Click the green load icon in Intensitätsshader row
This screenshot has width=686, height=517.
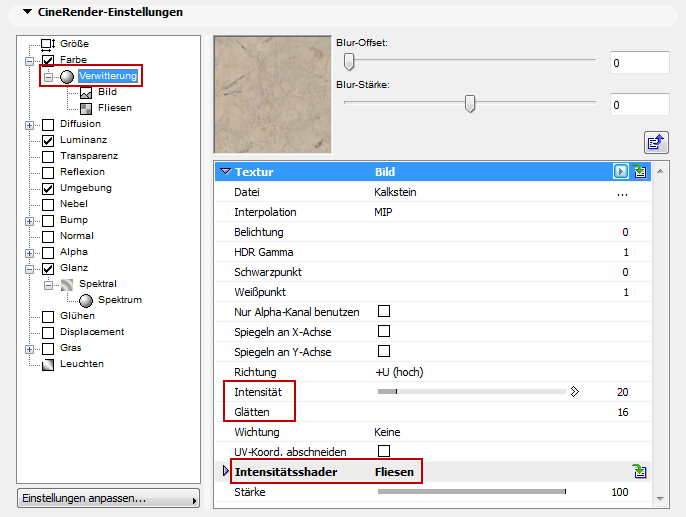click(640, 471)
